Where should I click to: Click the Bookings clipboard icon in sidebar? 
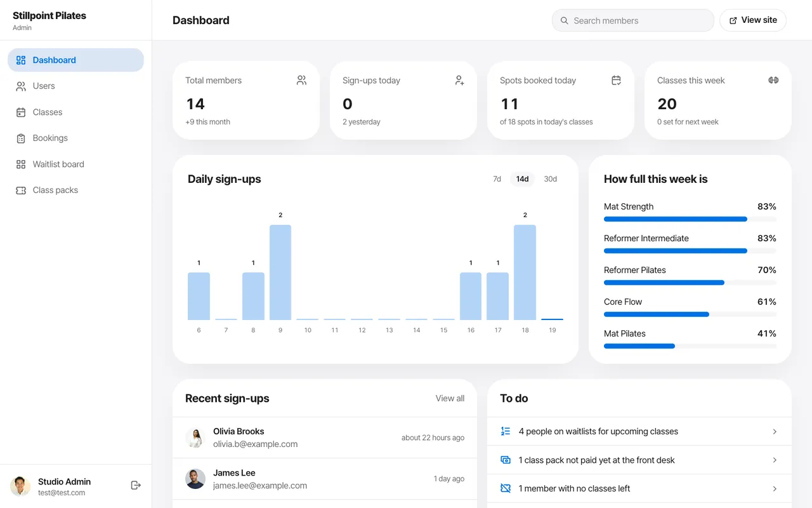pos(21,138)
